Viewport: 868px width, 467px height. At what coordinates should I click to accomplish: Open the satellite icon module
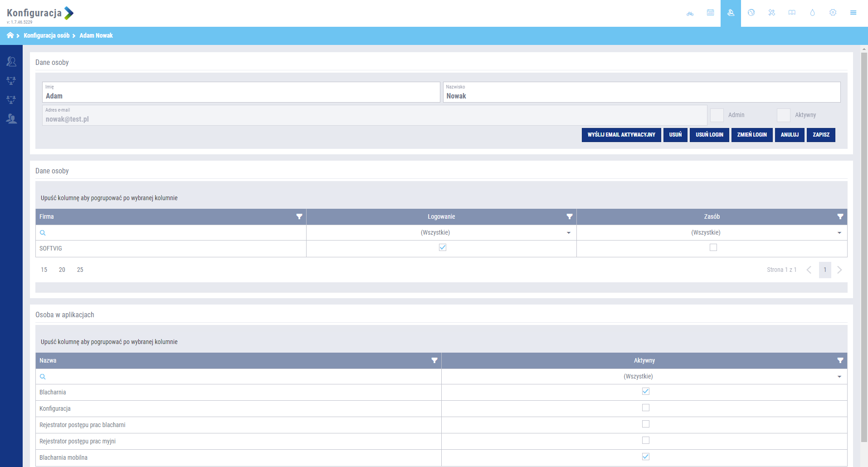771,13
